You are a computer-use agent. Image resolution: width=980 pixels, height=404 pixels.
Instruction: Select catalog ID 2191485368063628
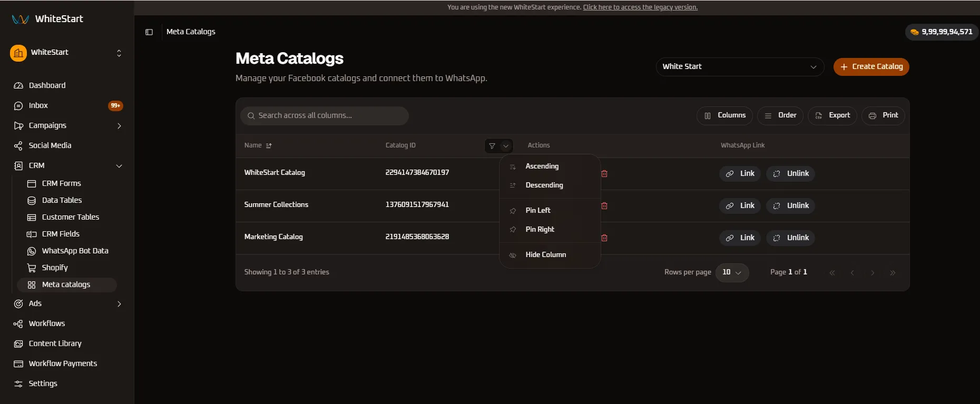point(417,237)
